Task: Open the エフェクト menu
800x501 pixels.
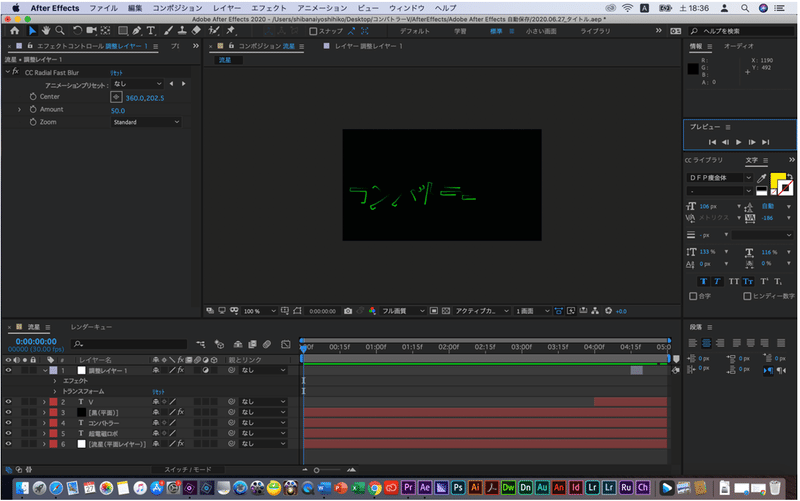Action: [269, 8]
